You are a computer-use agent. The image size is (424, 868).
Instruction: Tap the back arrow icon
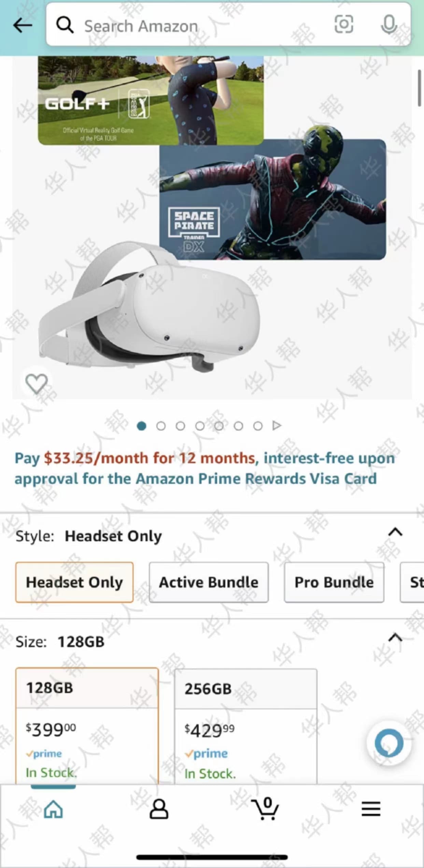(23, 25)
